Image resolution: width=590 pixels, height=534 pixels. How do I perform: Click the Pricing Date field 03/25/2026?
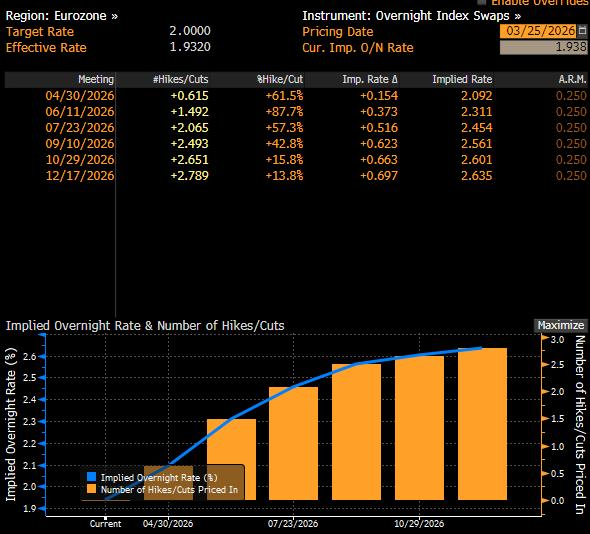538,31
